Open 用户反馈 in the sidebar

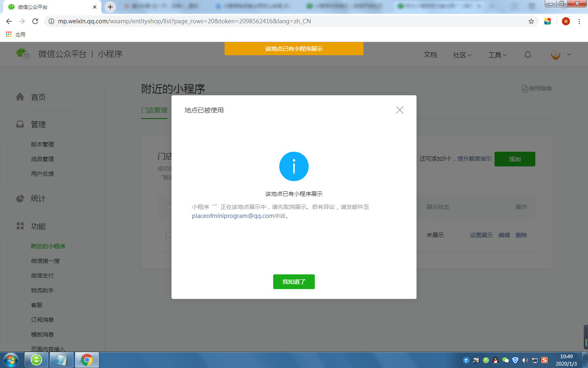click(42, 174)
